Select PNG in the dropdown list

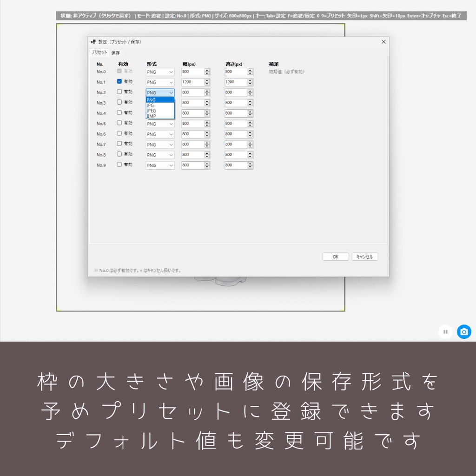coord(160,100)
